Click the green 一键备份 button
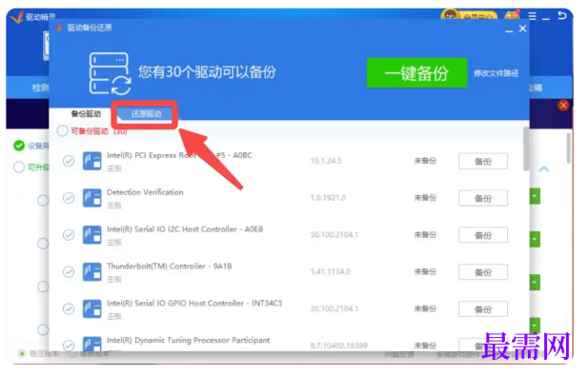This screenshot has height=376, width=588. pos(416,73)
